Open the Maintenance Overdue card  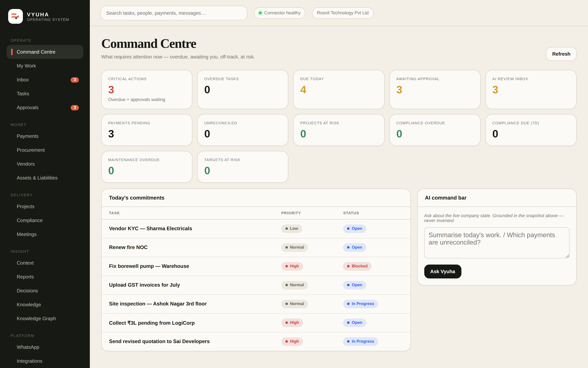(147, 167)
